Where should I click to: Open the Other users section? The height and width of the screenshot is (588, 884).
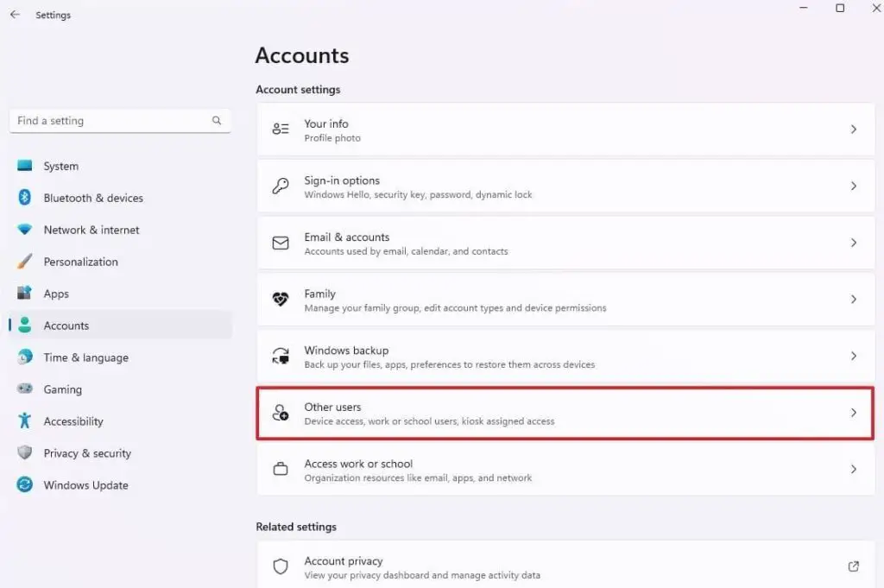[x=565, y=413]
